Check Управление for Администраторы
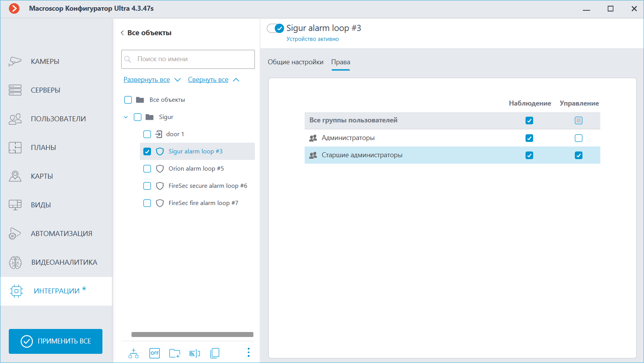Image resolution: width=644 pixels, height=363 pixels. [579, 138]
